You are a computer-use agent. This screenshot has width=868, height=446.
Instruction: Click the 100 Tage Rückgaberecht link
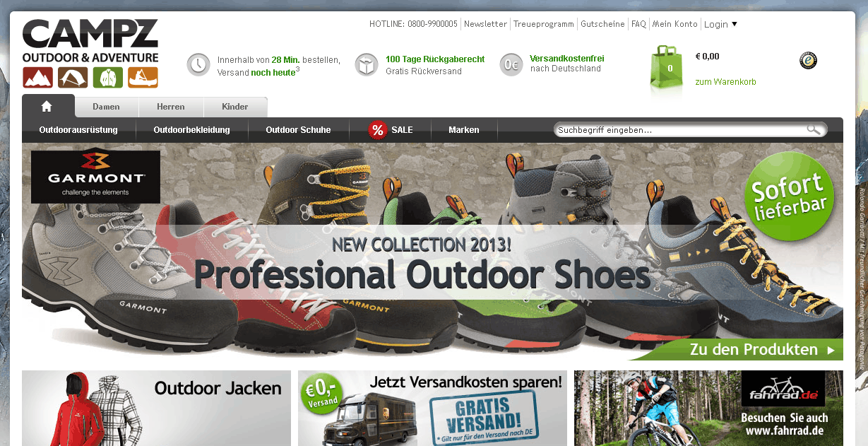pos(435,59)
